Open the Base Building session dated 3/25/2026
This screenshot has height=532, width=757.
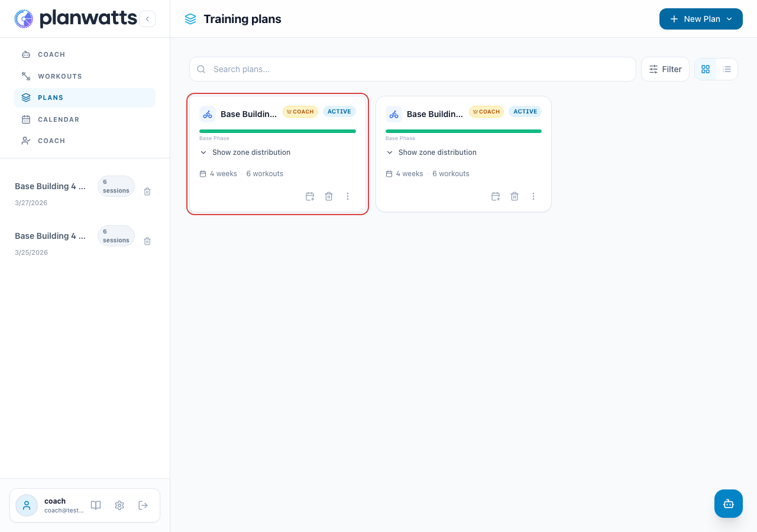pos(51,236)
